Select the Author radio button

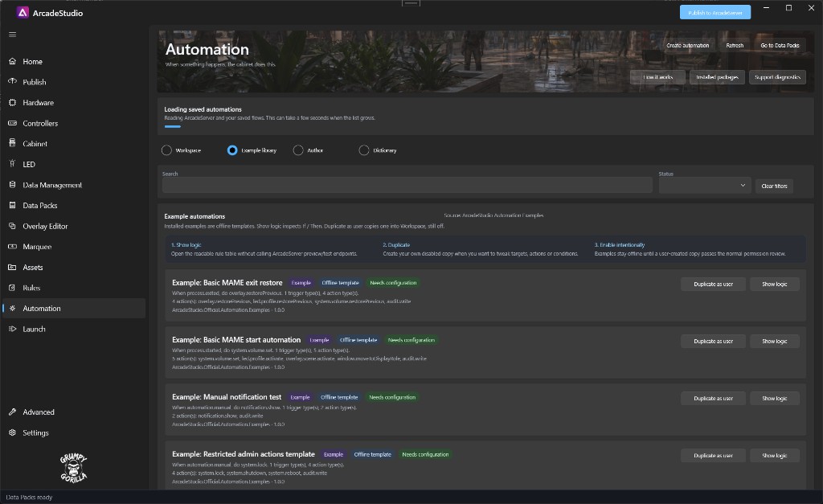(298, 150)
